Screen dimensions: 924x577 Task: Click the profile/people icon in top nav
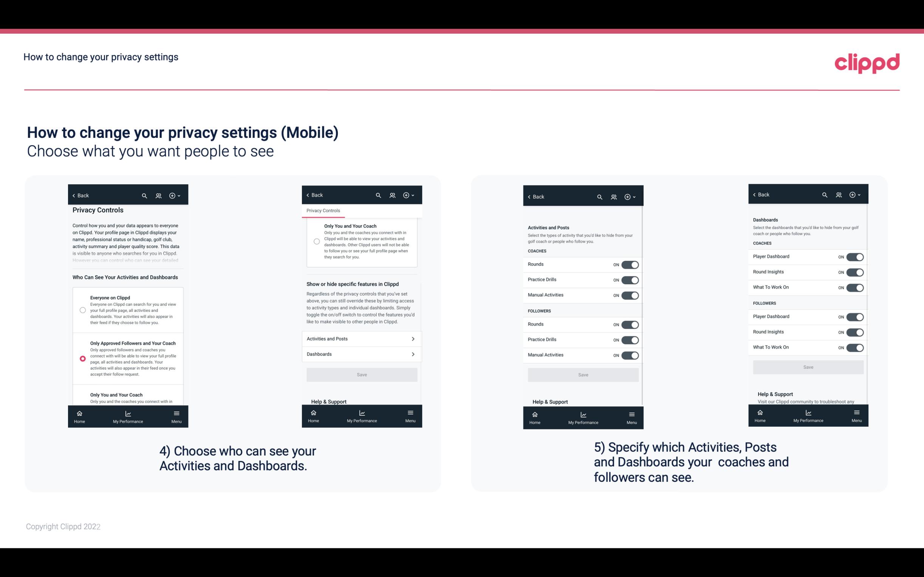[158, 196]
